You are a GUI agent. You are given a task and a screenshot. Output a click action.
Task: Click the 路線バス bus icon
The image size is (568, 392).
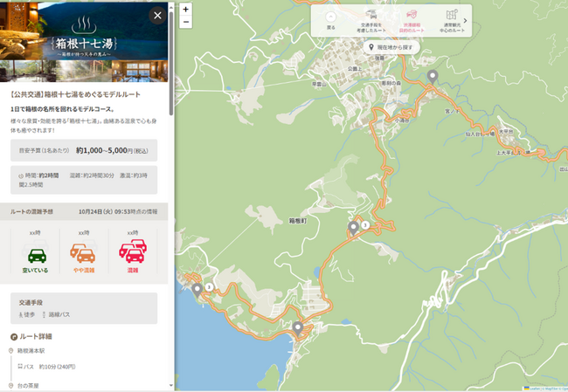pos(44,314)
